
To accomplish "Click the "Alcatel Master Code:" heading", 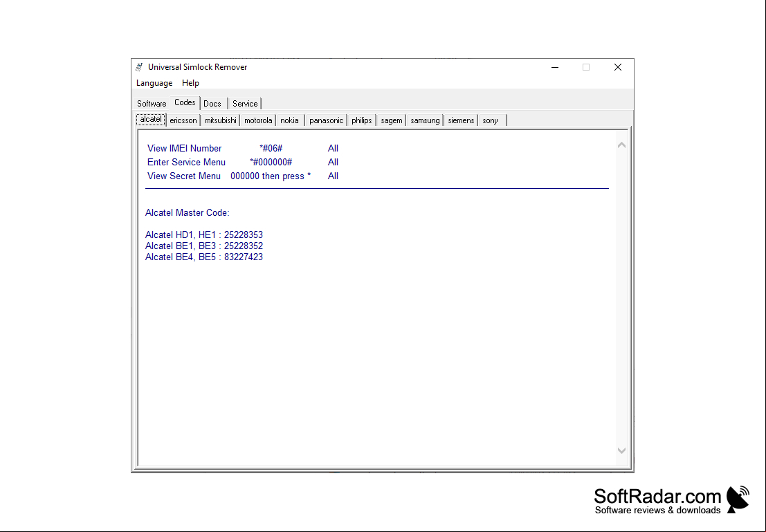I will pyautogui.click(x=187, y=213).
